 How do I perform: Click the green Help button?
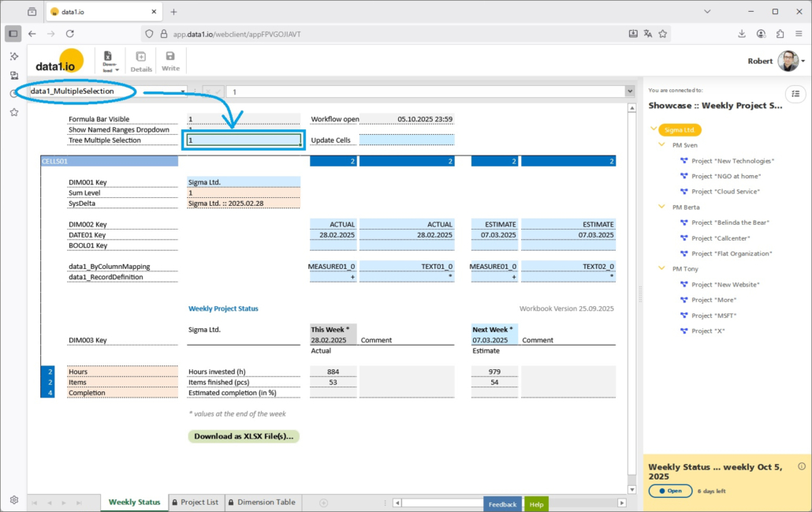tap(536, 504)
